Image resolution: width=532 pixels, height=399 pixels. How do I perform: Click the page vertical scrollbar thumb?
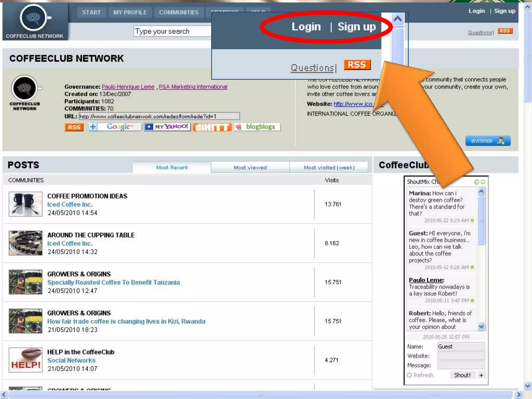click(x=527, y=56)
